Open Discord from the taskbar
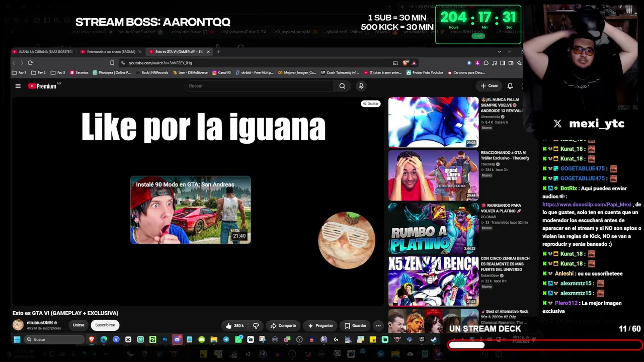 pos(177,340)
